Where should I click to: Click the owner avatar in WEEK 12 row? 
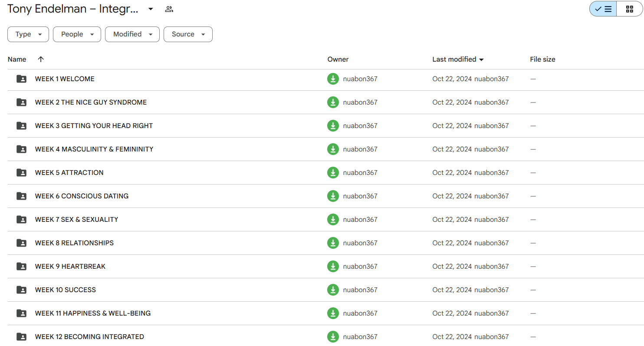pyautogui.click(x=333, y=337)
